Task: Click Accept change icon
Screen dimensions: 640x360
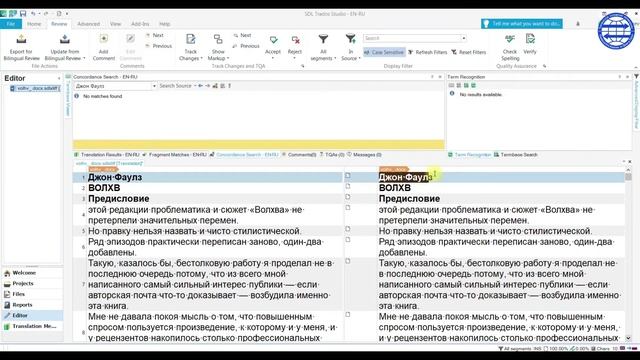Action: [273, 40]
